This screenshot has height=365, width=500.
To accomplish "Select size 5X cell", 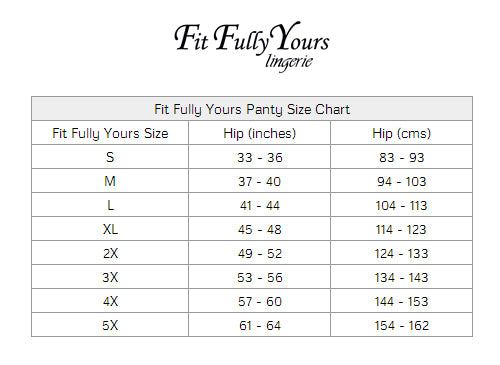I will (x=110, y=325).
